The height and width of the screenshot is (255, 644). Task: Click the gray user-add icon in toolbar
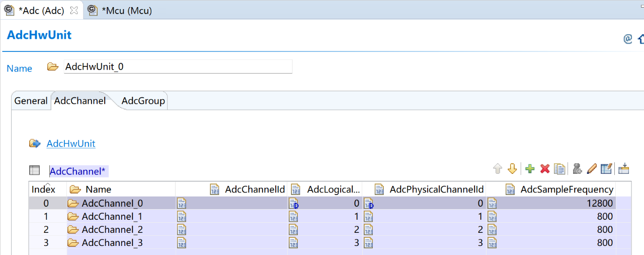577,169
